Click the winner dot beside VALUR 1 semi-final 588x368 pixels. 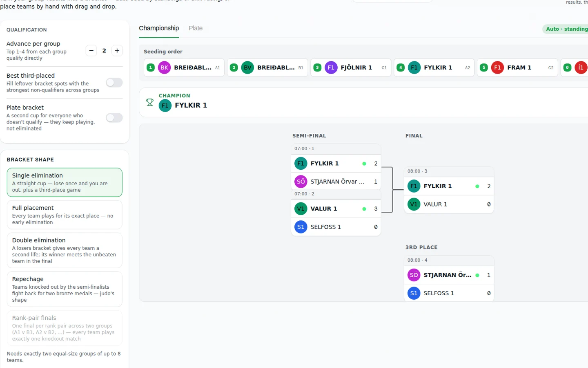pos(364,209)
